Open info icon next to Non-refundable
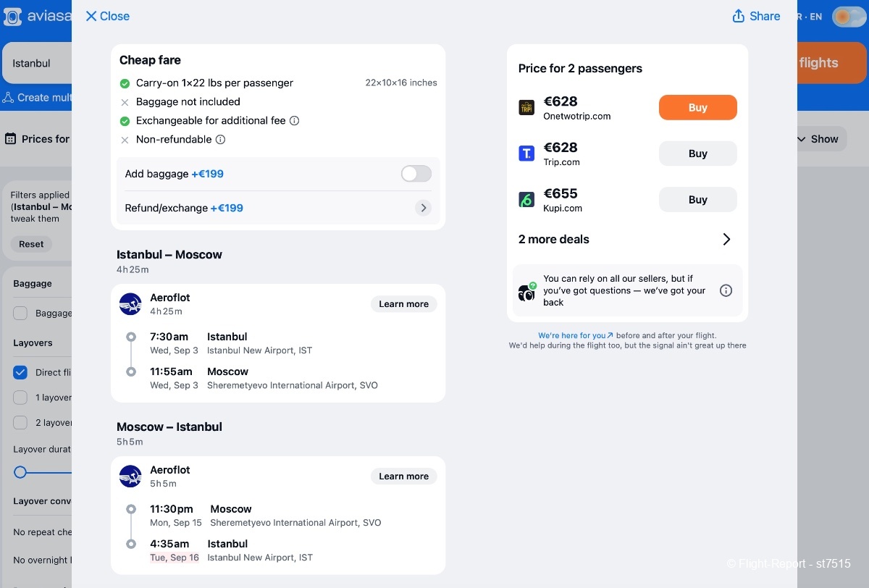This screenshot has height=588, width=869. [220, 140]
